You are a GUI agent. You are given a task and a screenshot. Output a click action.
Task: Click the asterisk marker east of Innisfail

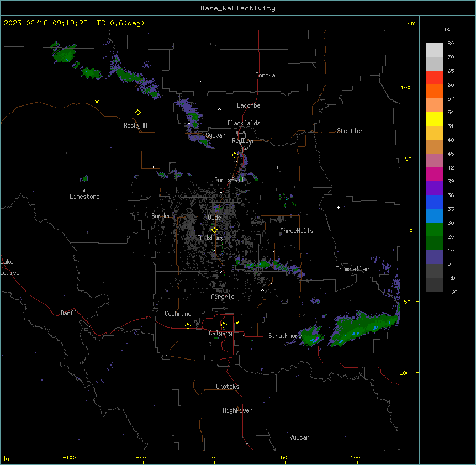click(277, 167)
